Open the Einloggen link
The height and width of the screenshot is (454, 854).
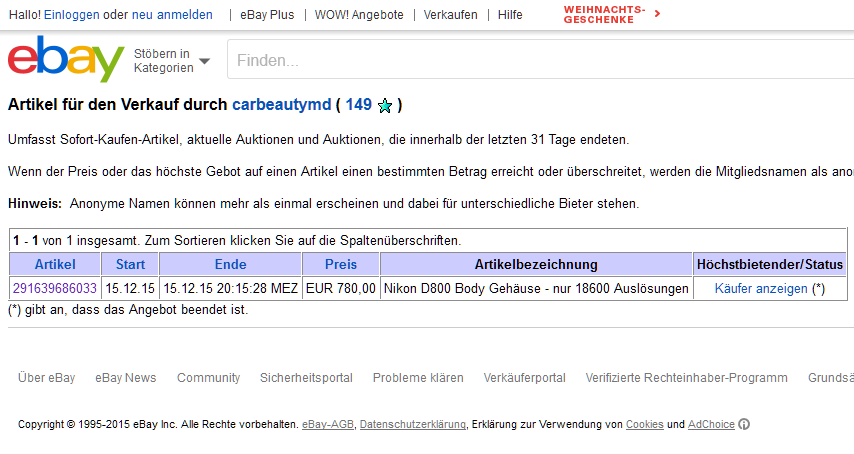coord(71,15)
